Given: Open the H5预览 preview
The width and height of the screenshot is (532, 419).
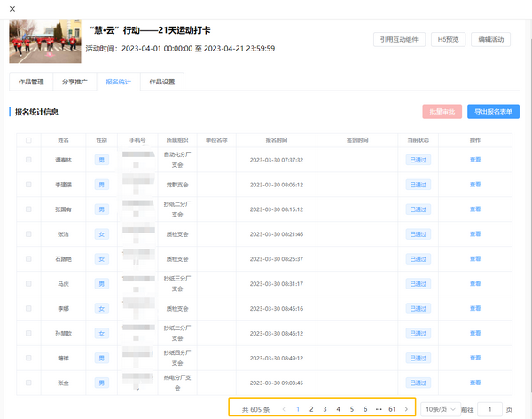Looking at the screenshot, I should [448, 39].
